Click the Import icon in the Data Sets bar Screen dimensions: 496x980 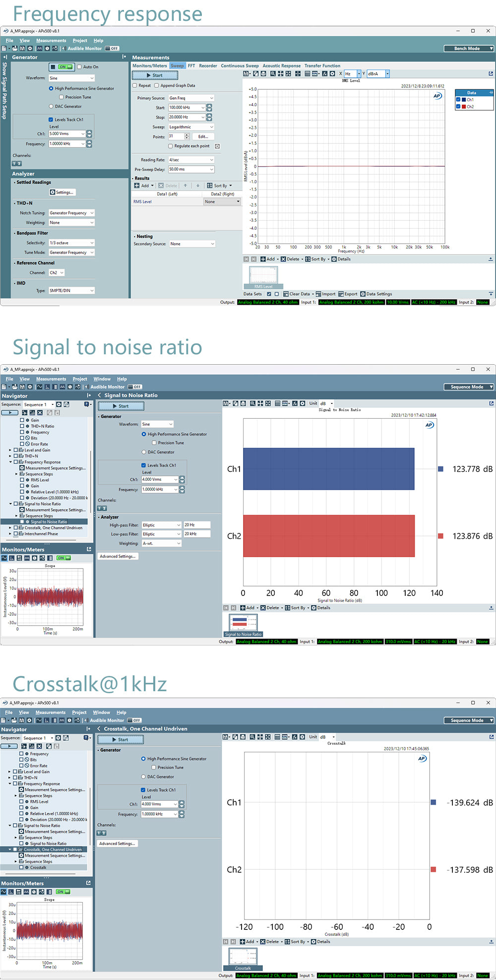318,294
